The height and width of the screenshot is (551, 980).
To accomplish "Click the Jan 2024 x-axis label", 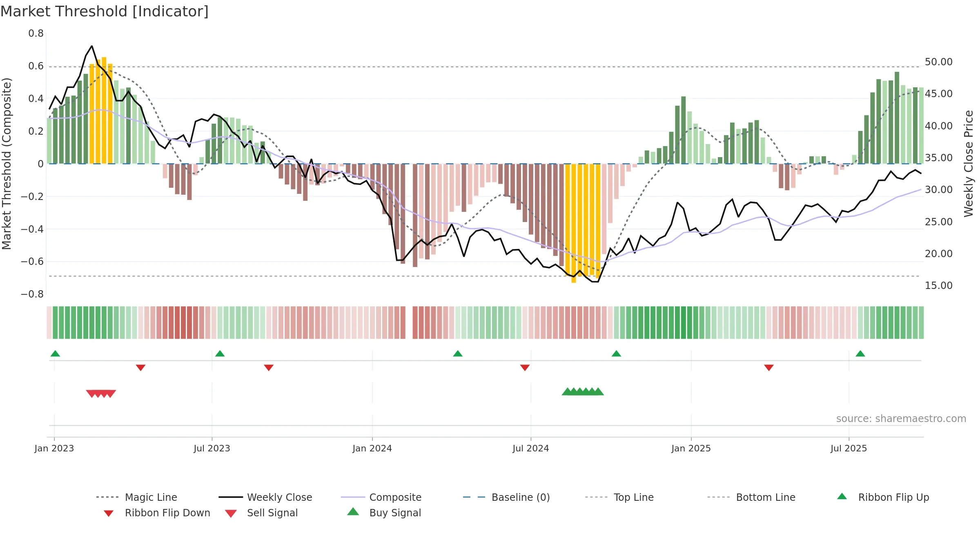I will coord(372,449).
